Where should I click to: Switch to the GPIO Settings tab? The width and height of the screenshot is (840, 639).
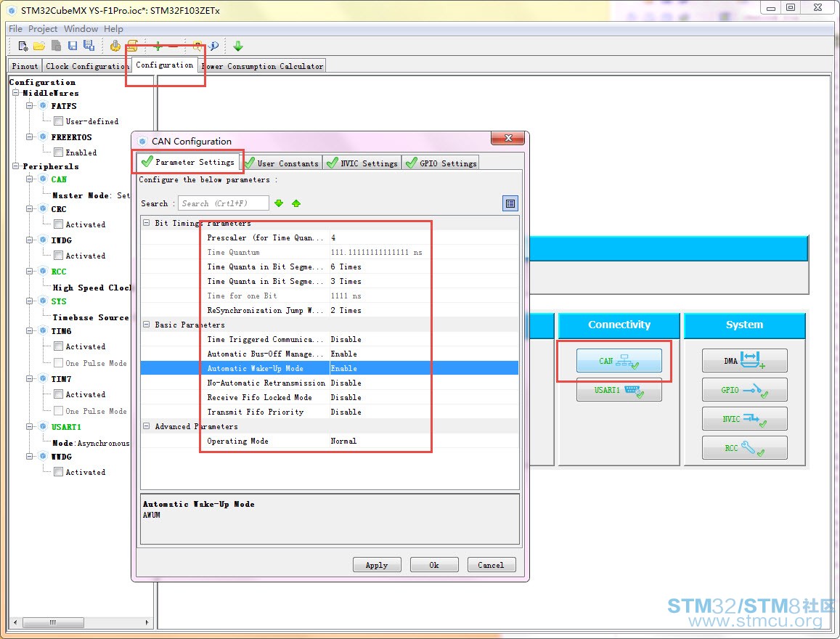441,163
